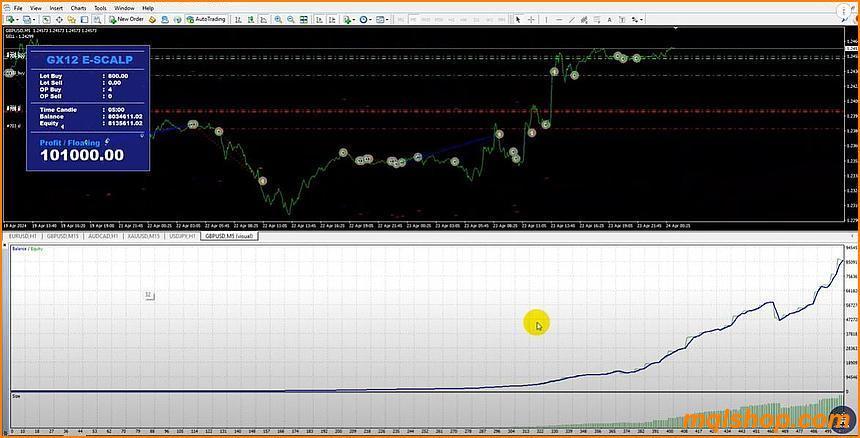Screen dimensions: 860x438
Task: Click the Profit / Floating label
Action: point(70,143)
